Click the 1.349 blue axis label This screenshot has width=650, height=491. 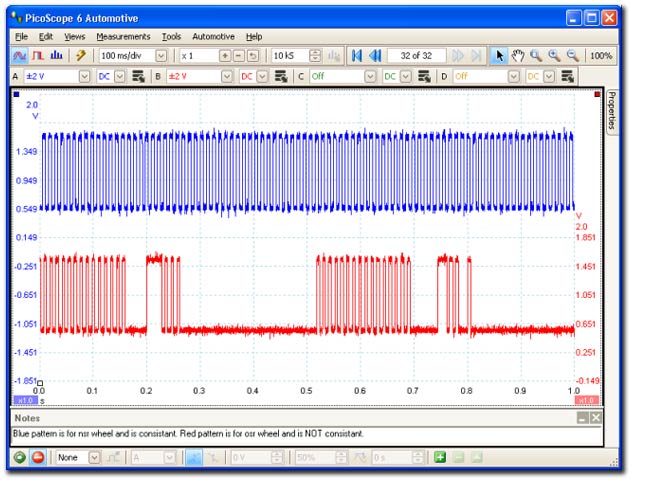[x=27, y=151]
